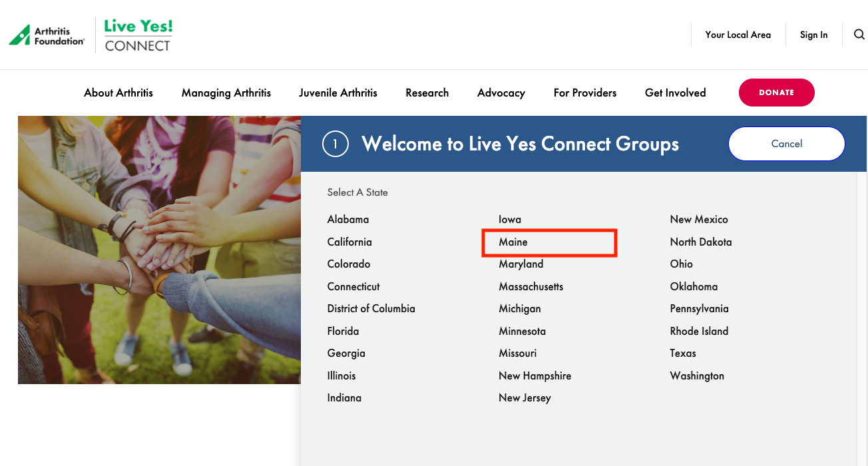Choose District of Columbia option
This screenshot has height=466, width=868.
tap(371, 309)
